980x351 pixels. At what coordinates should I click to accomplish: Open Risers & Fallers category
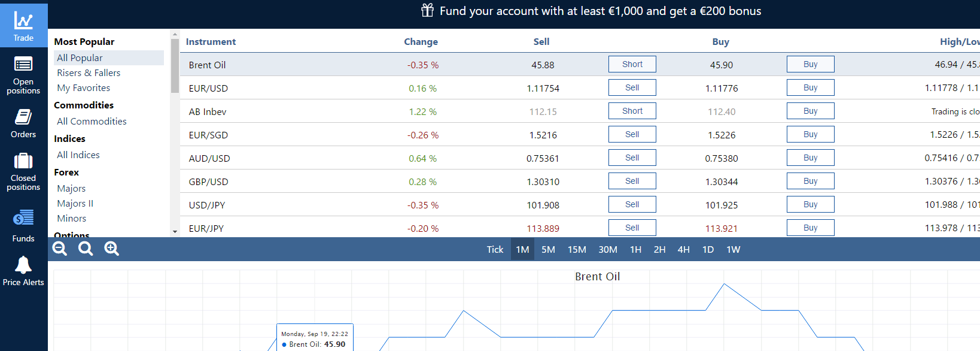tap(89, 72)
